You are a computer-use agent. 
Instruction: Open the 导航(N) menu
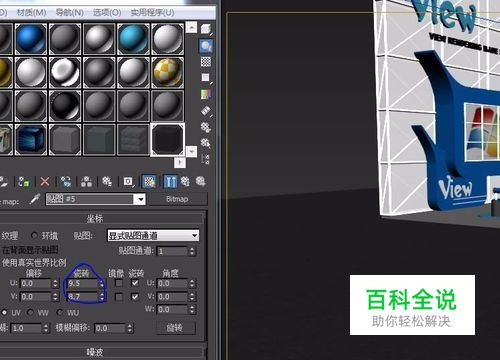coord(70,12)
